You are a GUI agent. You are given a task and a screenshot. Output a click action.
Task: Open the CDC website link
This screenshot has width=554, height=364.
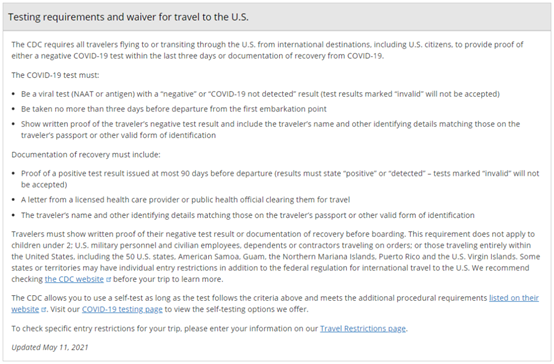[x=74, y=279]
